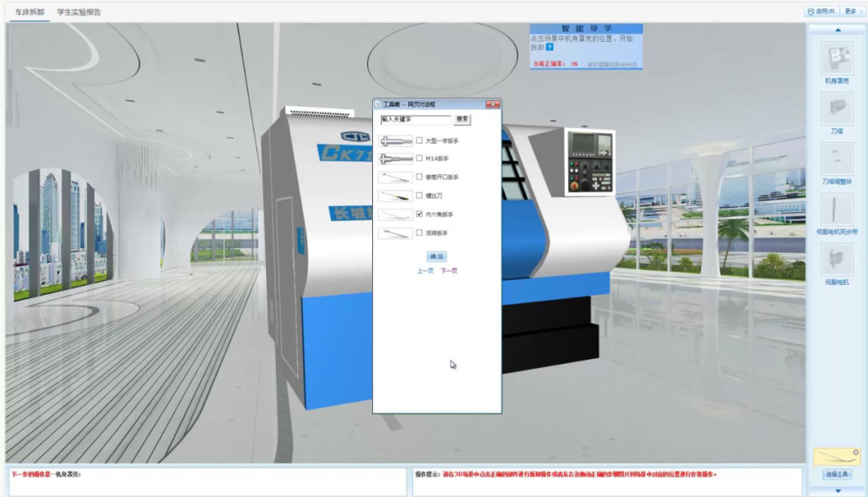Select the 伺服电机 part icon
868x497 pixels.
coord(837,259)
